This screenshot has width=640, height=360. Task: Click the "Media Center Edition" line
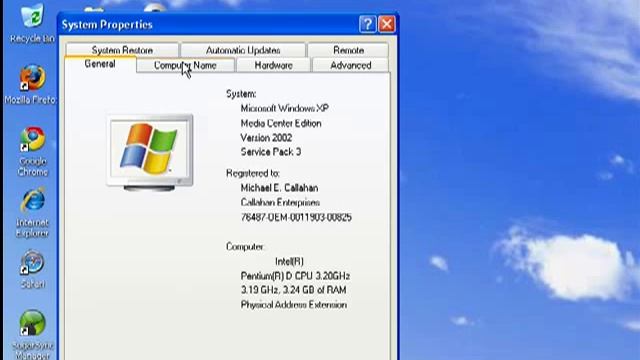[x=281, y=123]
